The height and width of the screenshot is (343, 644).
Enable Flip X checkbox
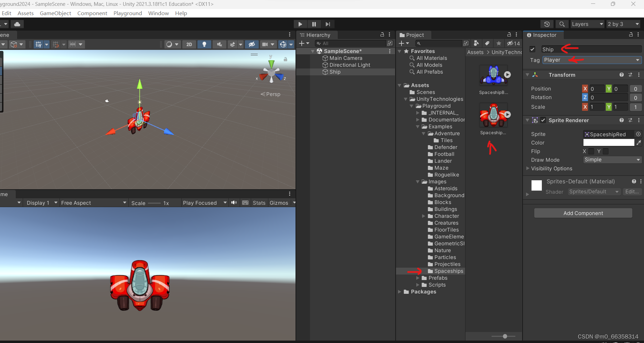click(x=591, y=151)
